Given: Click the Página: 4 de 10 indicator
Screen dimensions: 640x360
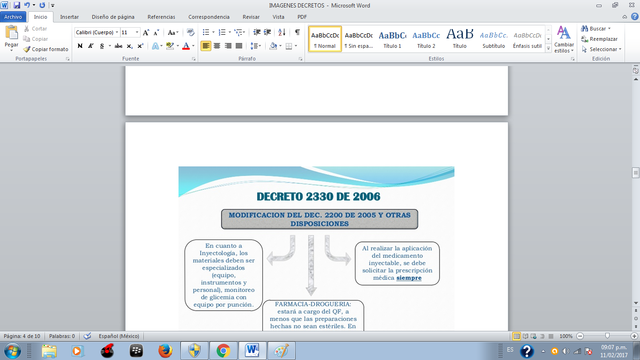Looking at the screenshot, I should (22, 336).
